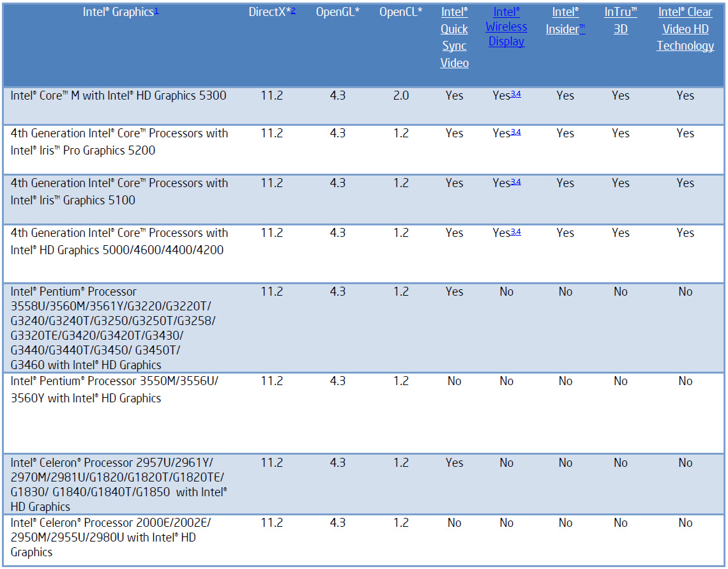Click Quick Sync Yes in HD 5000/4600 row

pos(454,232)
